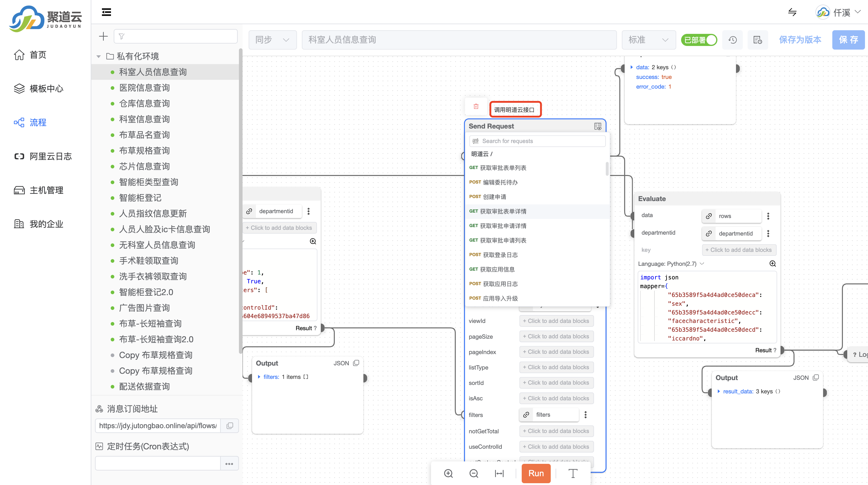Click the cron expression input field

point(158,464)
